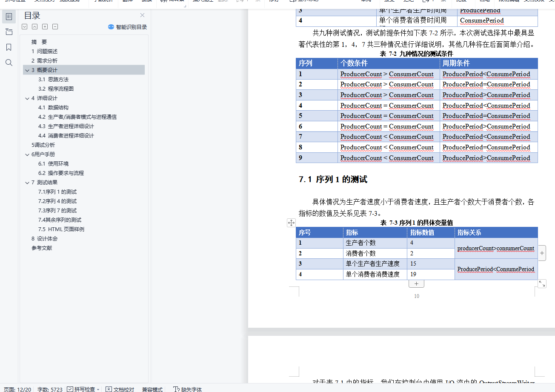
Task: Toggle 拼写检查 checkbox in status bar
Action: tap(70, 389)
